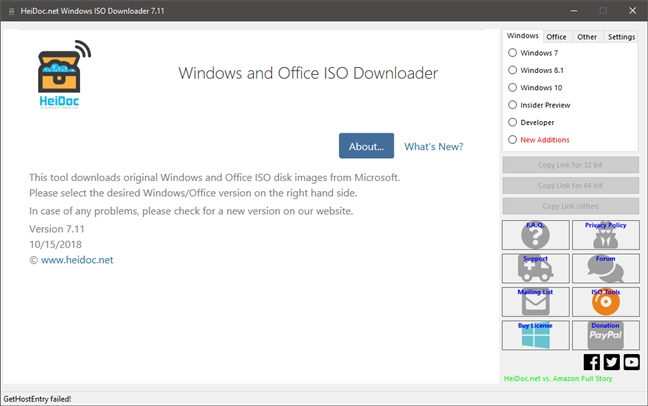Visit the www.heidoc.net link
Screen dimensions: 648x406
click(77, 260)
